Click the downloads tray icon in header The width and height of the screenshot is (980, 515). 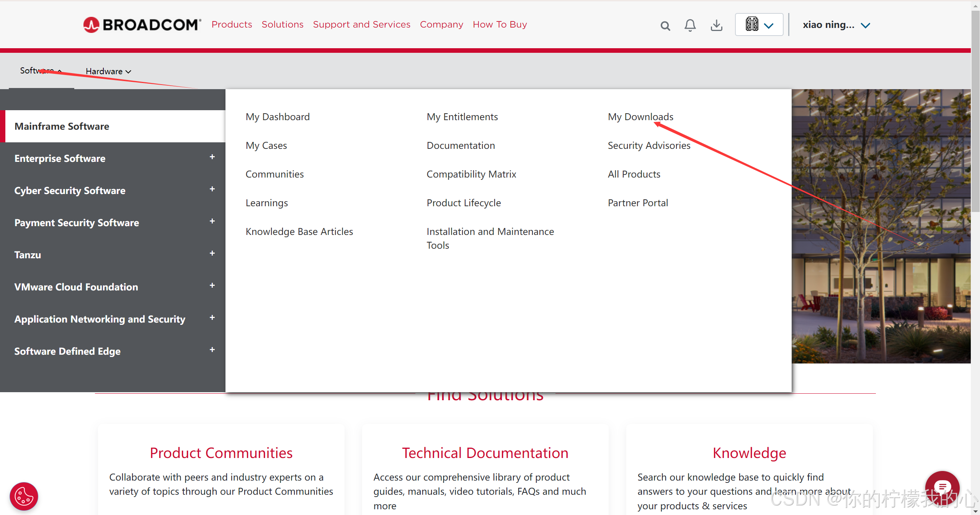[x=717, y=25]
